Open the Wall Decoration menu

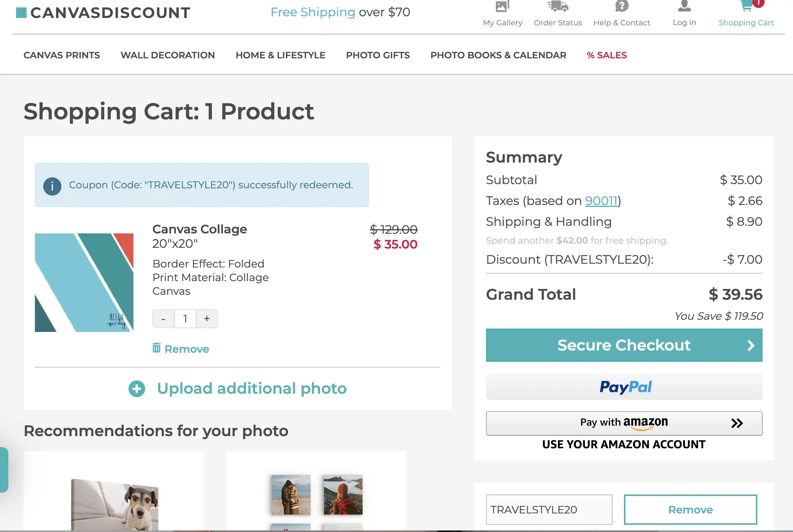(168, 55)
